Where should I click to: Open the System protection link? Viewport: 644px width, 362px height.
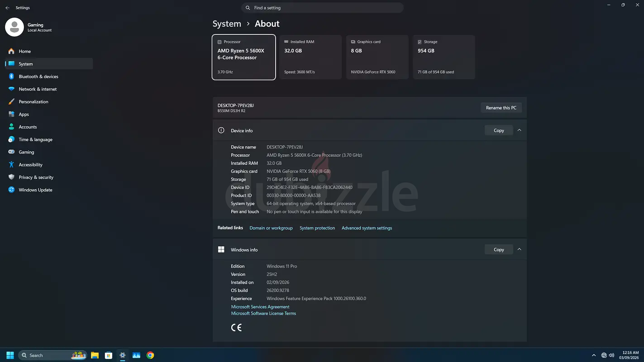pyautogui.click(x=317, y=228)
